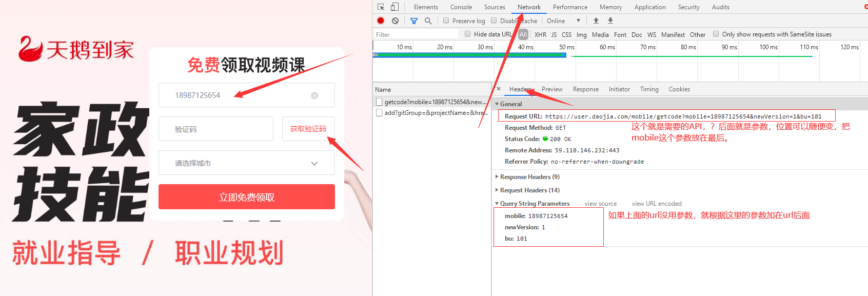868x296 pixels.
Task: Open the Online throttling dropdown
Action: point(563,21)
